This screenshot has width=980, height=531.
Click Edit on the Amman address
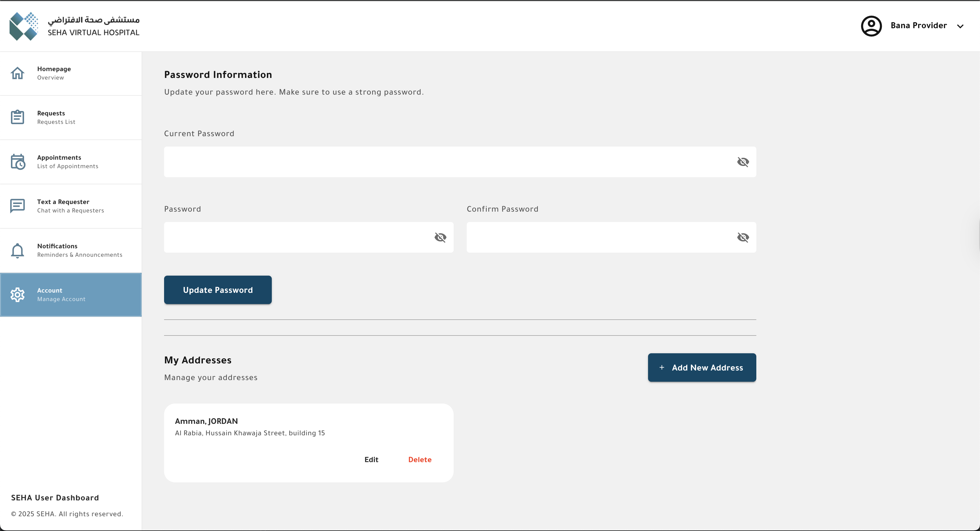click(371, 459)
